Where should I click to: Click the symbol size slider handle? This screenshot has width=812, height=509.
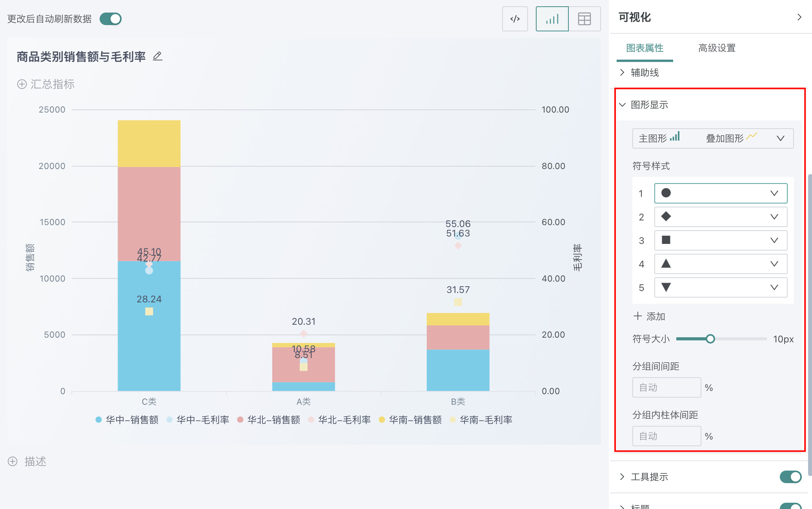(x=710, y=339)
